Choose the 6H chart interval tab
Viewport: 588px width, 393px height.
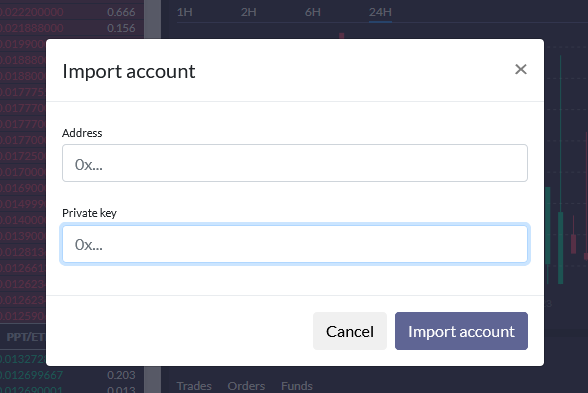[x=313, y=12]
